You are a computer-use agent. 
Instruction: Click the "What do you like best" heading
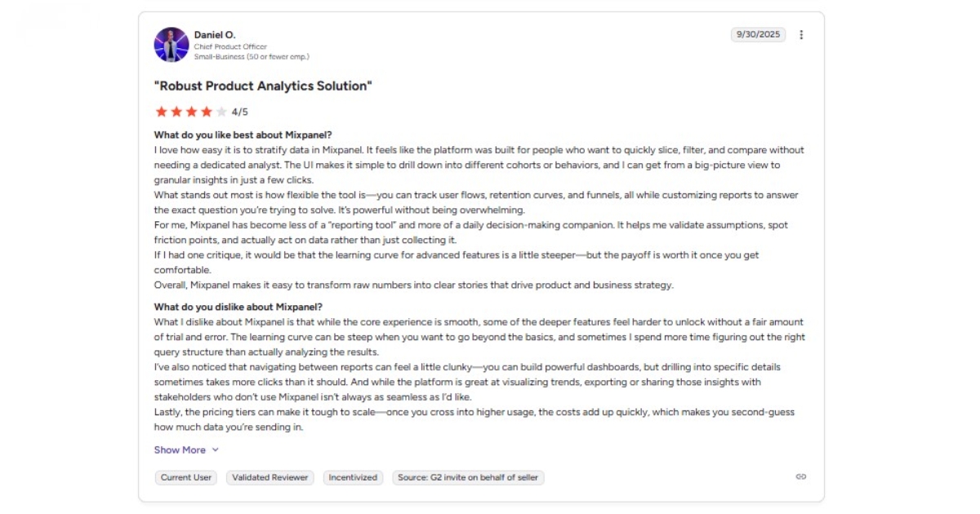[243, 135]
